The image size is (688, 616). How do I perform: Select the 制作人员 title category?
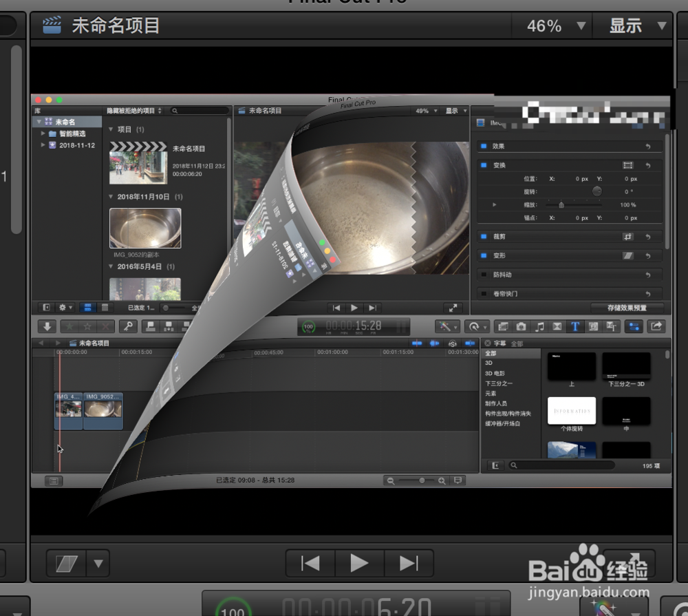(x=496, y=403)
